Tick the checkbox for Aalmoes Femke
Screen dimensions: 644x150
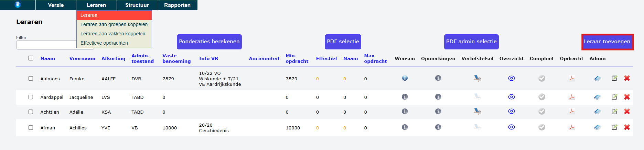[x=31, y=79]
